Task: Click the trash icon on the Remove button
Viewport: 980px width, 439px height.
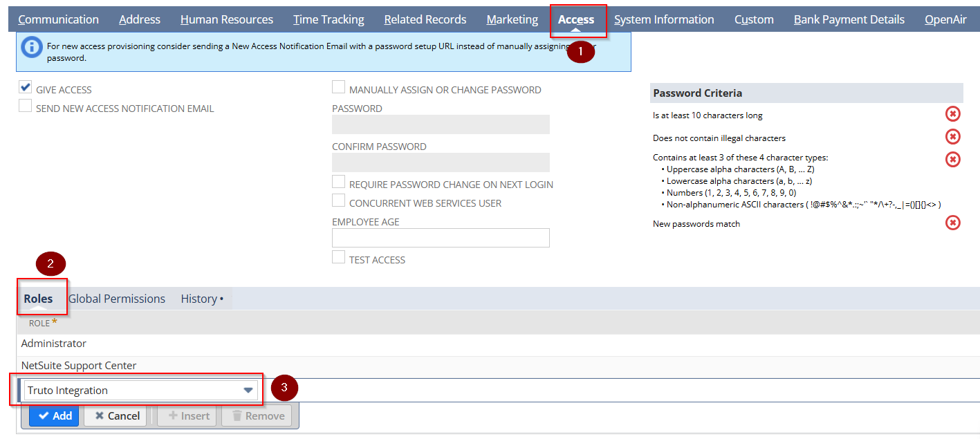Action: point(236,415)
